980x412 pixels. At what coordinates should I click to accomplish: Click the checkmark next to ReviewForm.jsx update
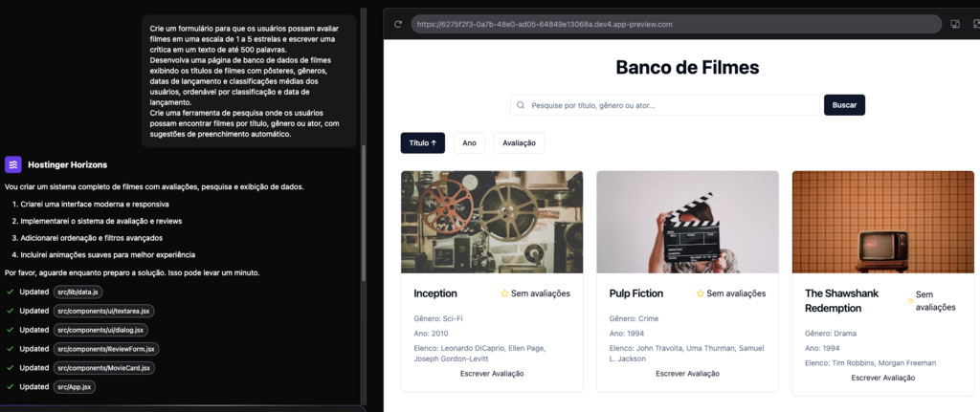pos(10,349)
